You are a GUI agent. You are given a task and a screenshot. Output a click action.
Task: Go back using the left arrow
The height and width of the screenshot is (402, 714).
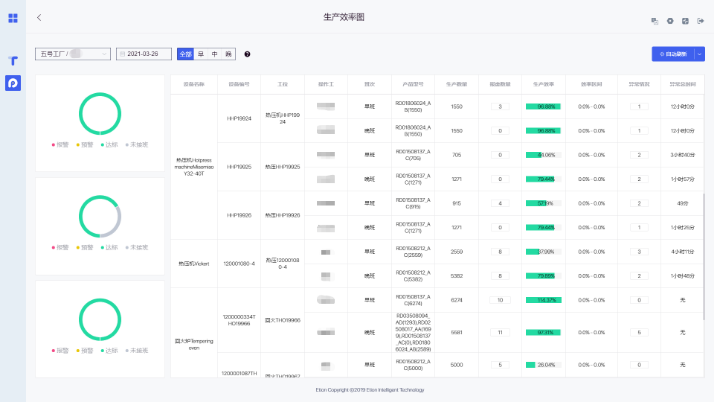tap(39, 17)
